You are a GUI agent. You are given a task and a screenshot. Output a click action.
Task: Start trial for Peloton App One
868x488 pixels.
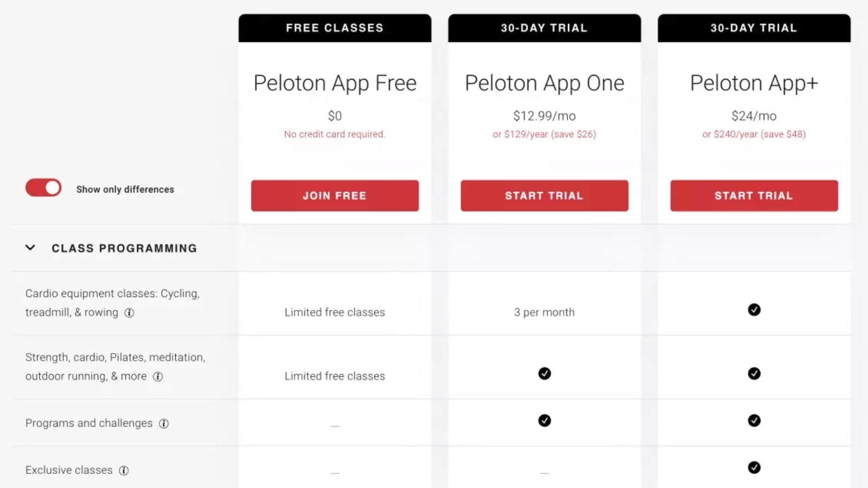tap(544, 196)
